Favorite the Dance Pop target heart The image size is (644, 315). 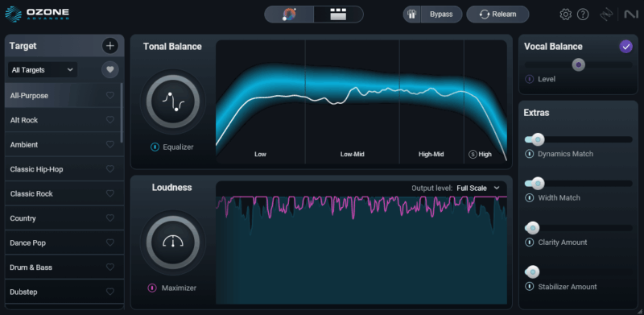[x=110, y=242]
